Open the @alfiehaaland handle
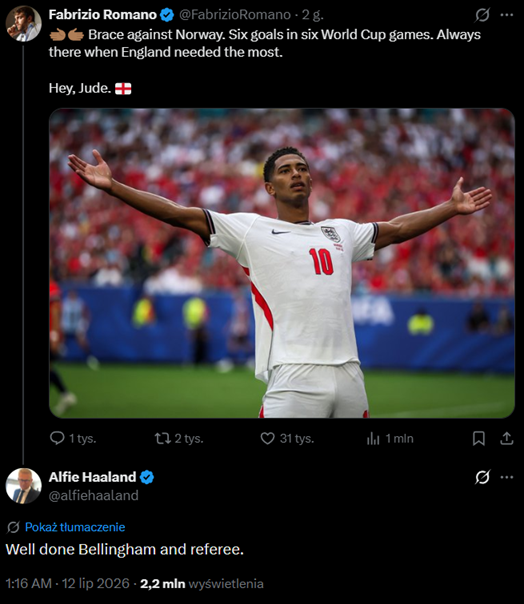This screenshot has width=524, height=604. 94,495
